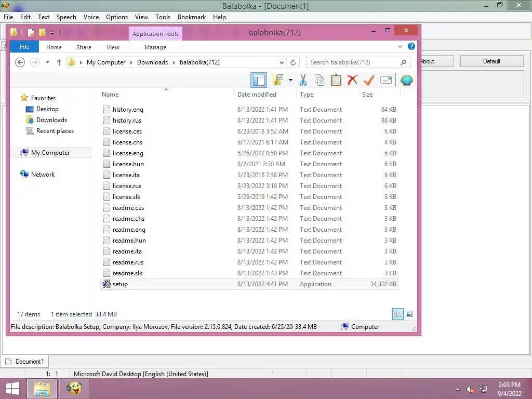Click Balabolka icon in the taskbar
Image resolution: width=532 pixels, height=399 pixels.
pyautogui.click(x=74, y=389)
